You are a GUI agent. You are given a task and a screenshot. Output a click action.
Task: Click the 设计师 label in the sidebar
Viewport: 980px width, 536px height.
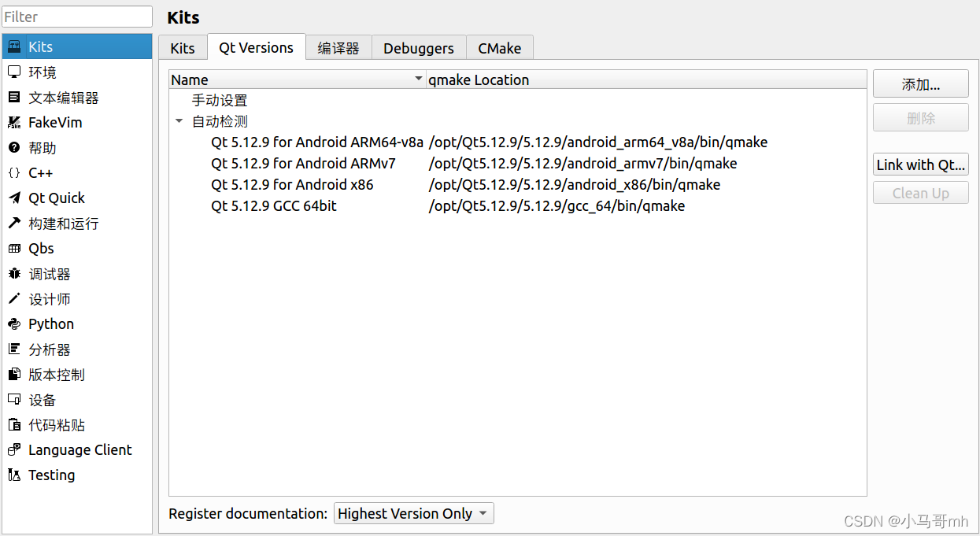point(50,299)
